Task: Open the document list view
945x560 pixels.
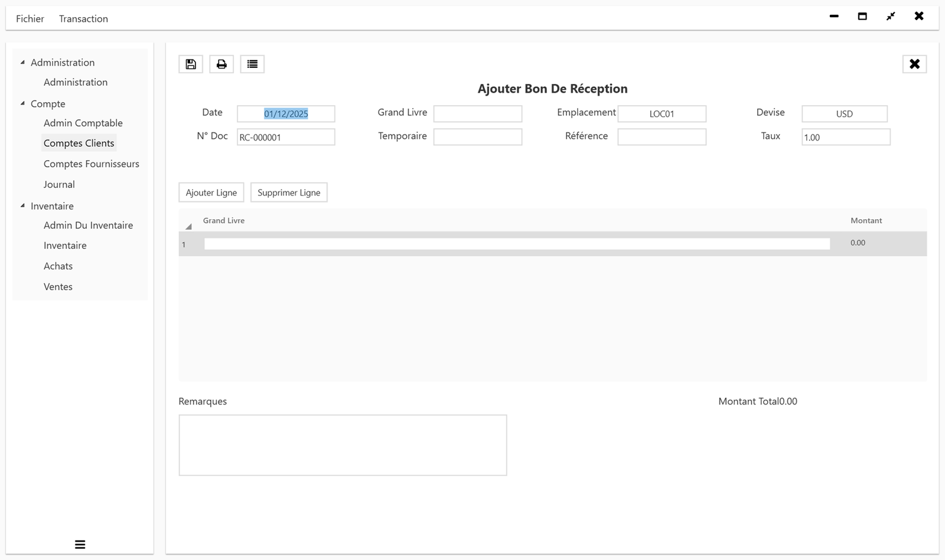Action: click(x=252, y=64)
